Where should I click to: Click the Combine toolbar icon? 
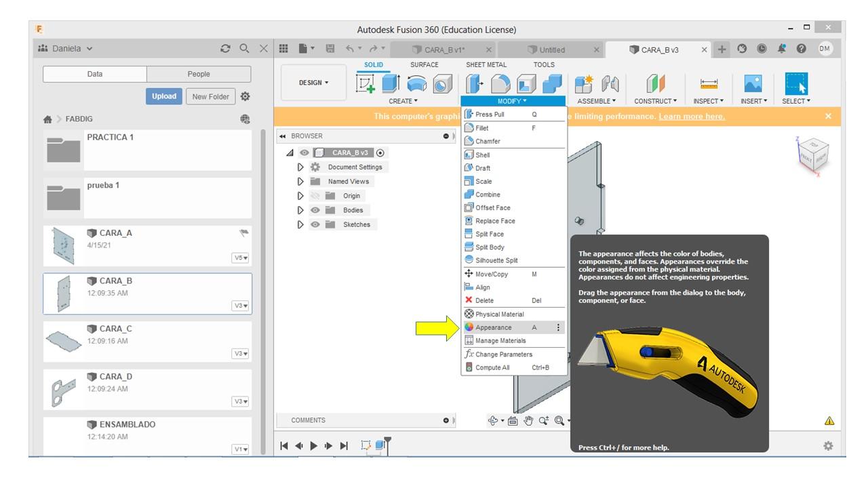553,83
